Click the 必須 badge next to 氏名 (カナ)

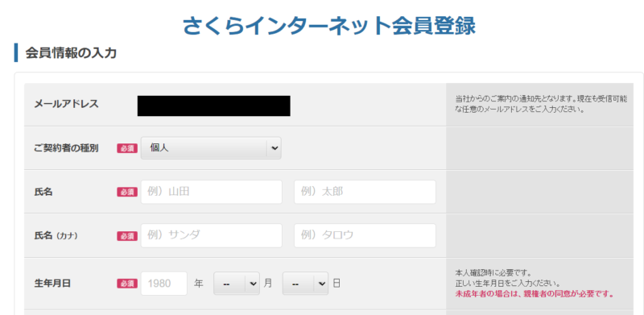[127, 236]
